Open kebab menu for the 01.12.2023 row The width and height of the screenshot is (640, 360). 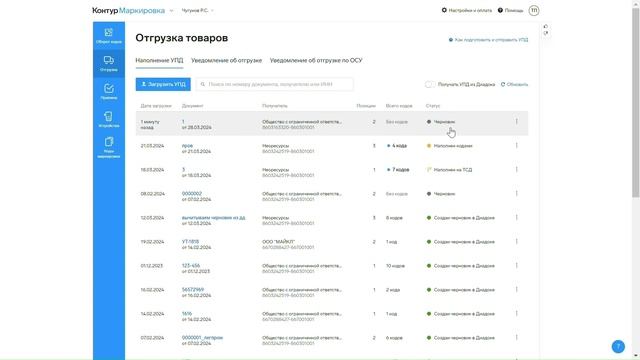[x=516, y=266]
